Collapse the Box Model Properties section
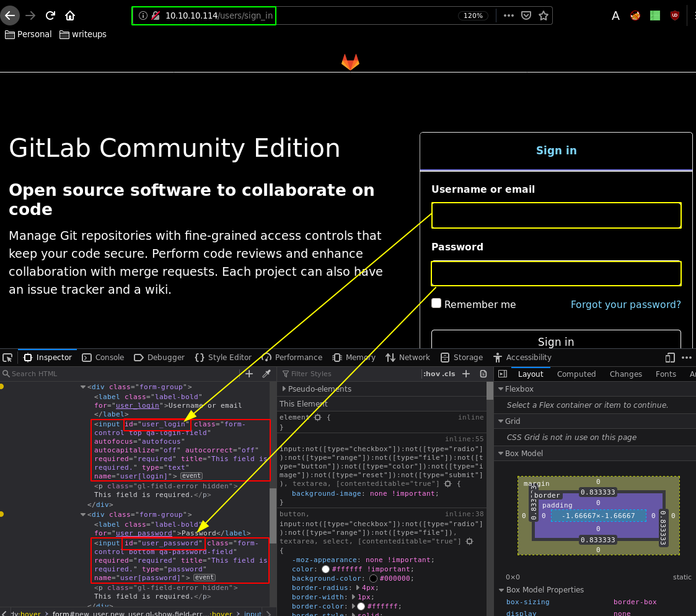This screenshot has height=616, width=696. coord(501,590)
